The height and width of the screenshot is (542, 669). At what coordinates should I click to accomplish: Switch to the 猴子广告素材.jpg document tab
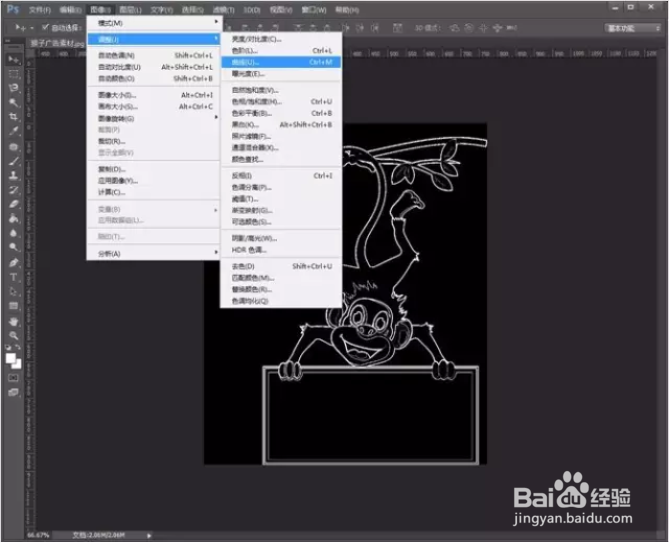pyautogui.click(x=58, y=43)
